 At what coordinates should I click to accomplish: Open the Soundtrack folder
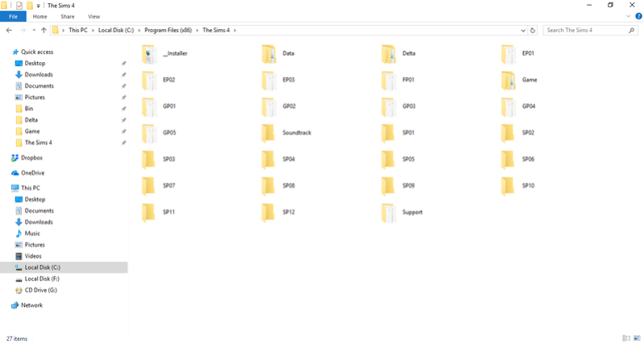tap(287, 133)
